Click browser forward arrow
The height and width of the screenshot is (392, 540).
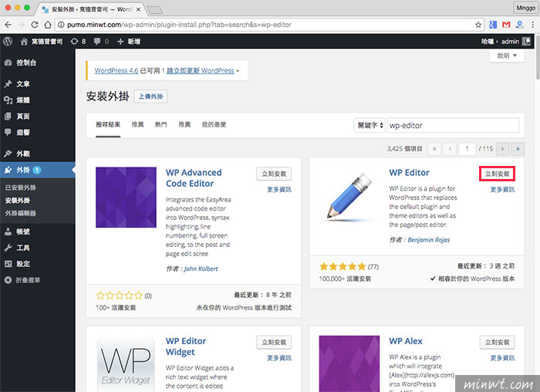click(22, 25)
